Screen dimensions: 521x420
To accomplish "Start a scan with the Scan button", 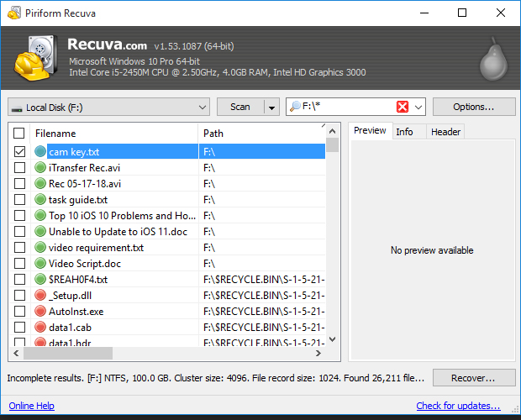I will (240, 107).
